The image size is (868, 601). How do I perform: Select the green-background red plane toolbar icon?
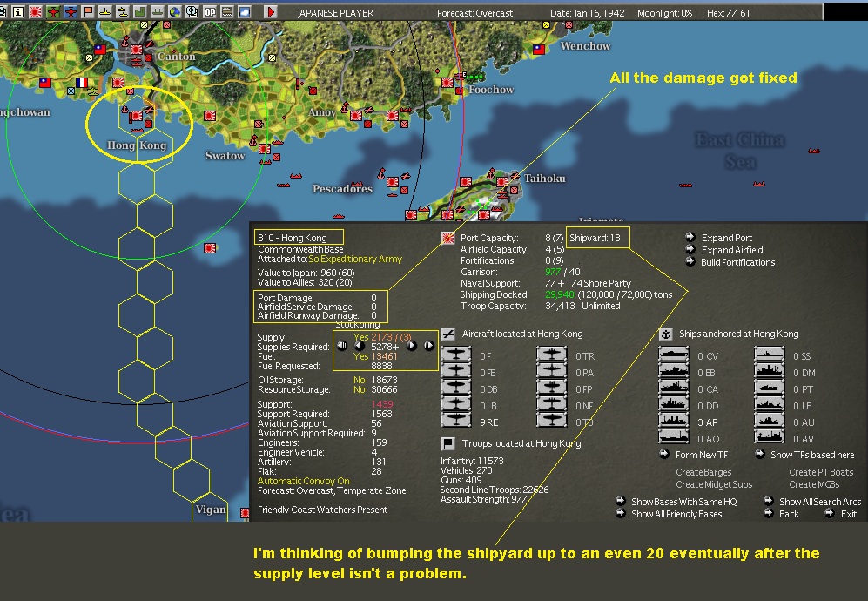(x=53, y=11)
